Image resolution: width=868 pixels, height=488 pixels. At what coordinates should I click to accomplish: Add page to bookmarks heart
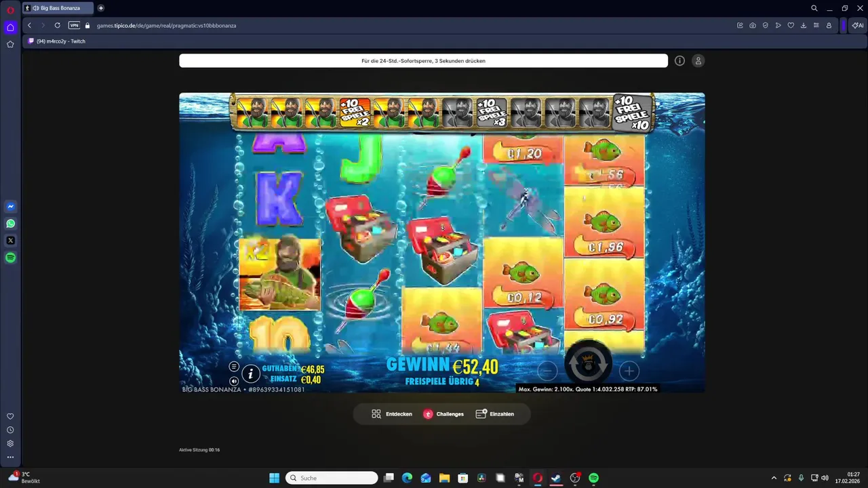tap(791, 25)
